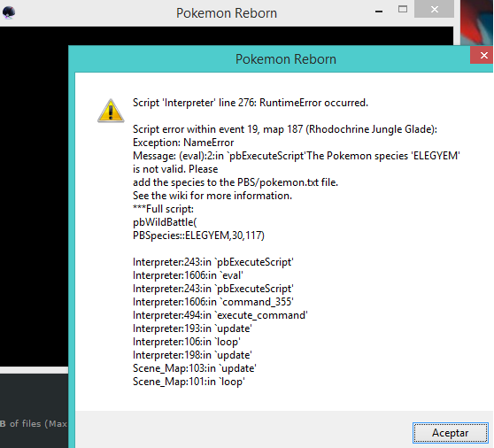Image resolution: width=494 pixels, height=448 pixels.
Task: Click the trace line 'Scene_Map:103:in `update''
Action: point(195,368)
